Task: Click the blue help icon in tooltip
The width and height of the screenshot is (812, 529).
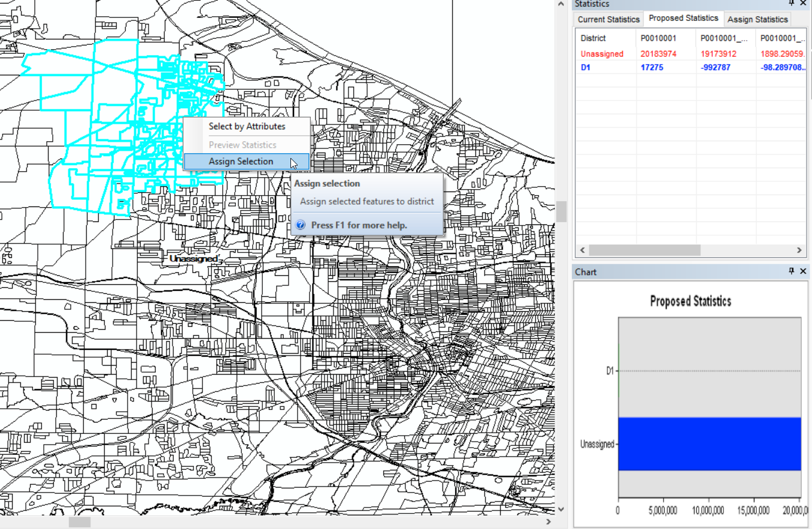Action: [x=301, y=225]
